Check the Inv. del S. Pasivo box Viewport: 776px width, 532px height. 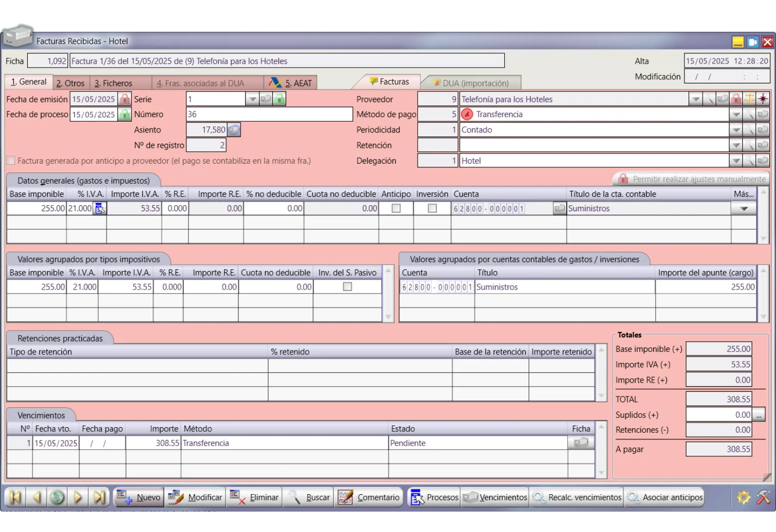coord(348,287)
